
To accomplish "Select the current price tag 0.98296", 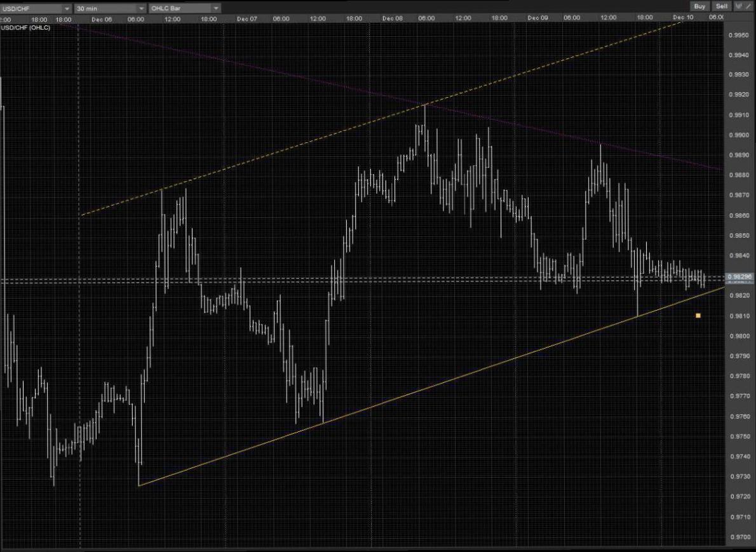I will pos(739,276).
